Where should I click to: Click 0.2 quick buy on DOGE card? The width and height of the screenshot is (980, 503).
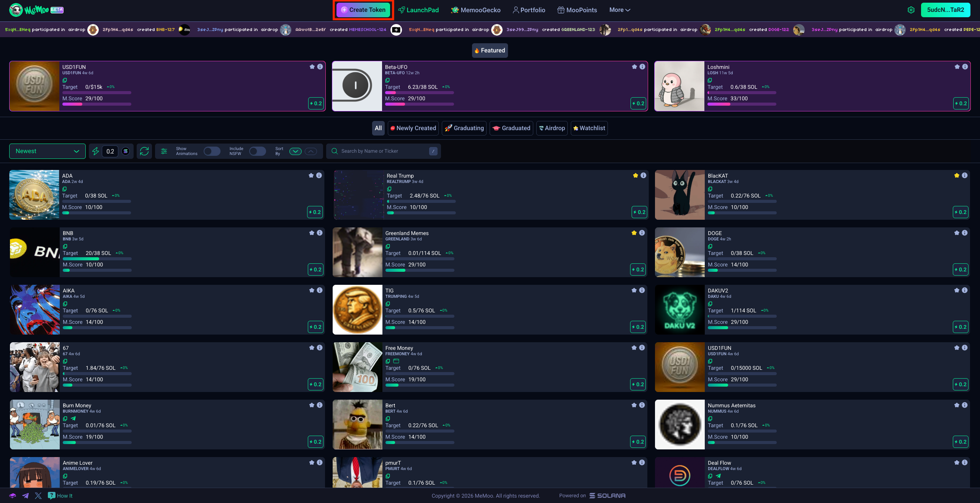(x=960, y=269)
